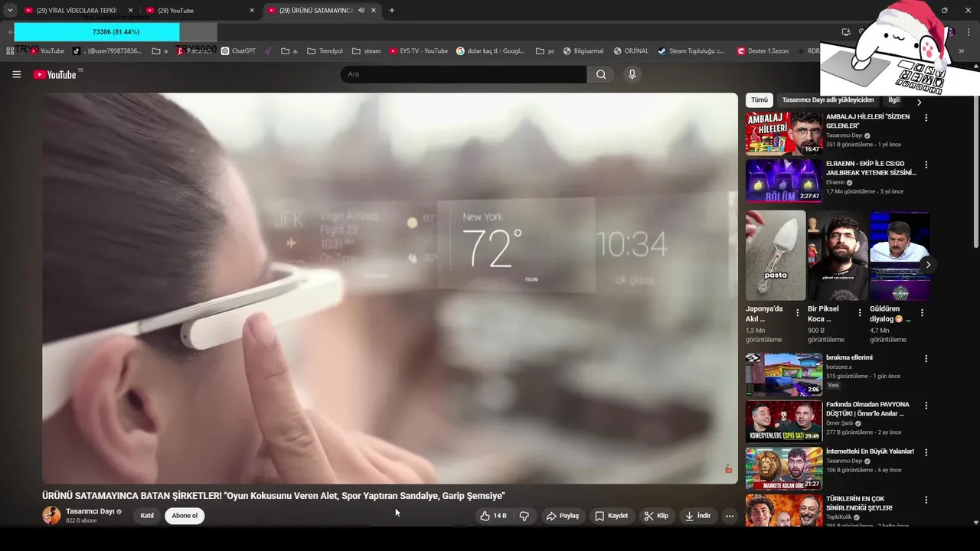Screen dimensions: 980x551
Task: Share the video with Paylaş
Action: click(x=562, y=516)
